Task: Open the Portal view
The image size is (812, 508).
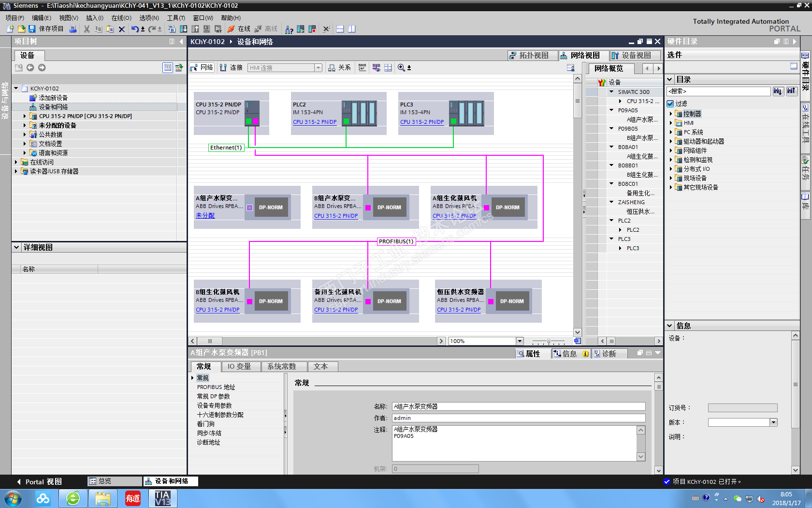Action: tap(40, 482)
